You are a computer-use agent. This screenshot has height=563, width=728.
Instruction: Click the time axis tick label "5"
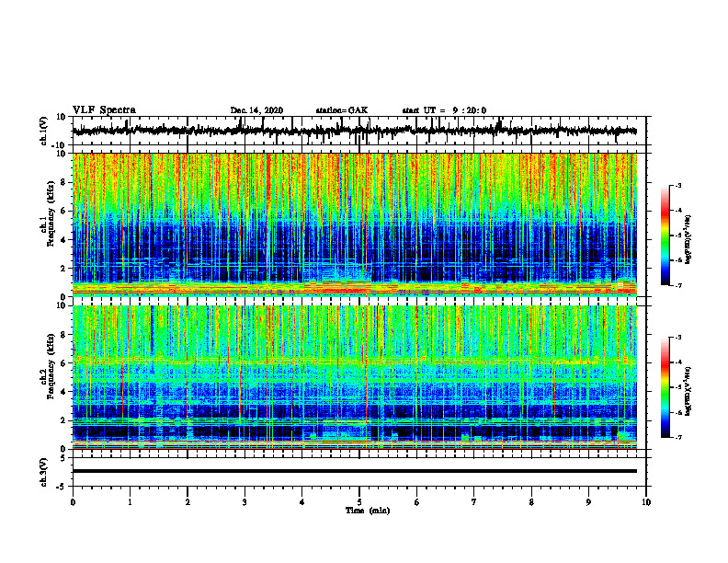(x=359, y=502)
